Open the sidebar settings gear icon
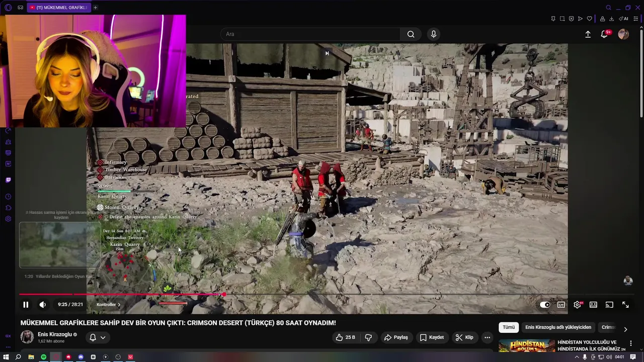The width and height of the screenshot is (644, 362). click(x=8, y=219)
